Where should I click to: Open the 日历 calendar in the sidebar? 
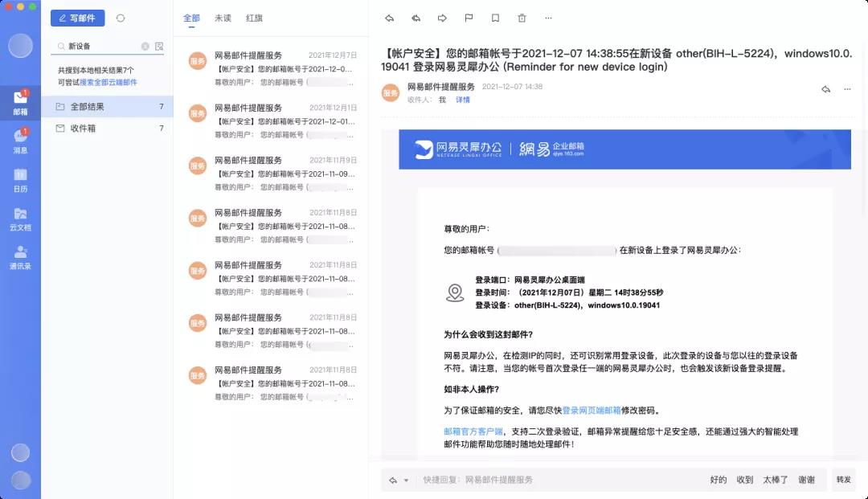[x=20, y=180]
